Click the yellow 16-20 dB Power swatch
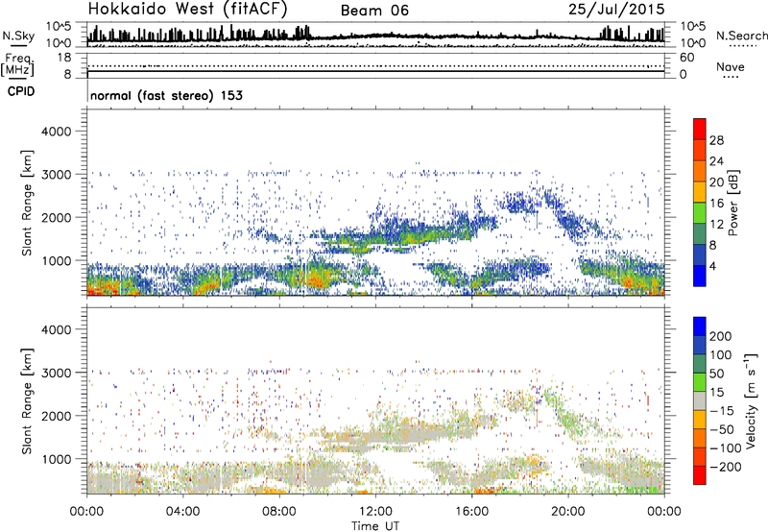Viewport: 768px width, 532px height. point(700,192)
